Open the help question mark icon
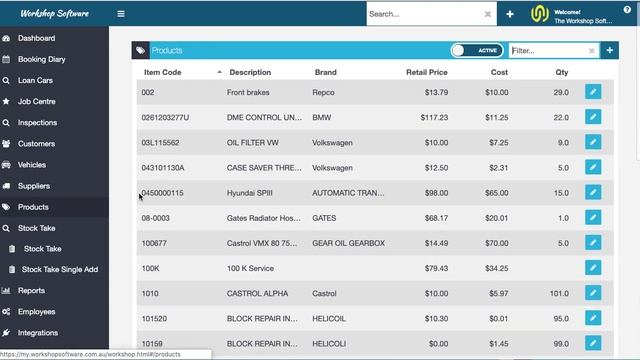 [x=627, y=10]
